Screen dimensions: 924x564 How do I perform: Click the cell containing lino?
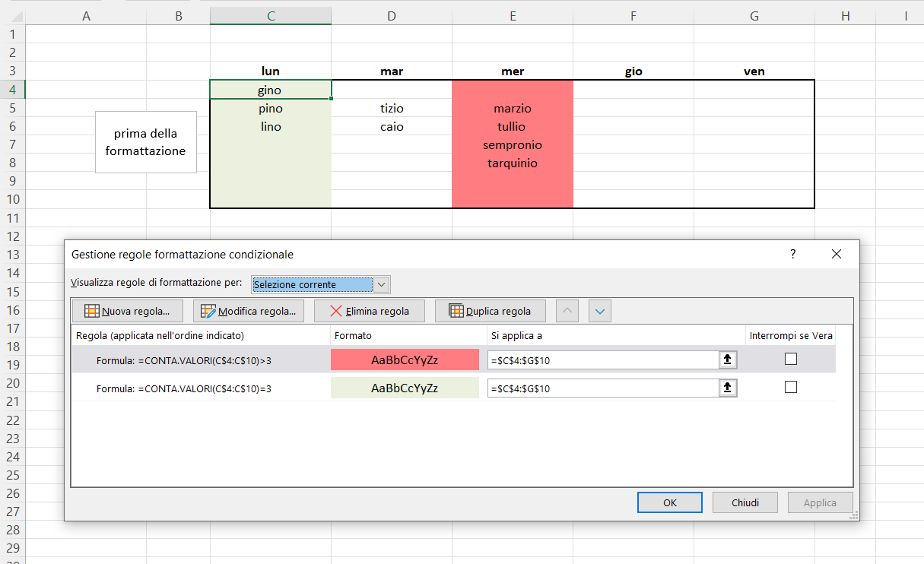point(271,126)
